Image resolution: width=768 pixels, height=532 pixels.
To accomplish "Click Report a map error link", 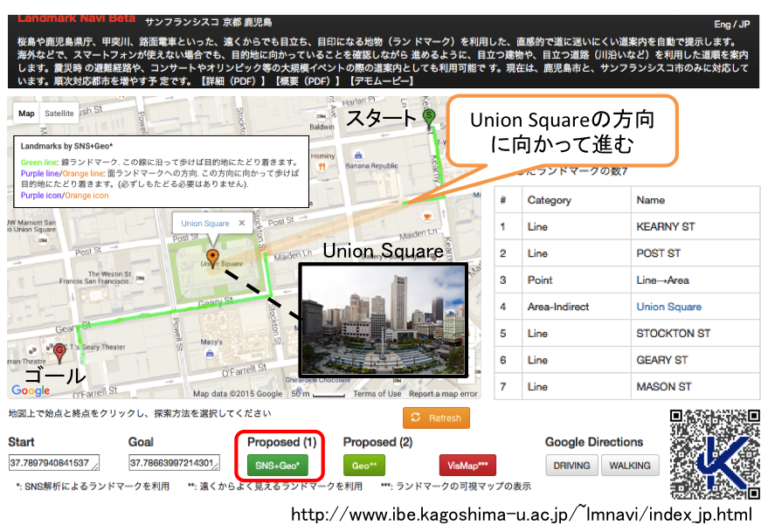I will [x=443, y=393].
